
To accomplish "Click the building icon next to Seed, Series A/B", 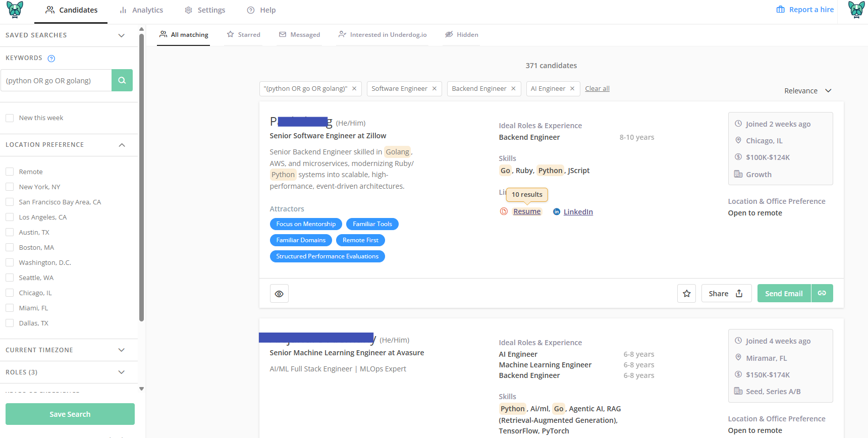I will click(738, 391).
